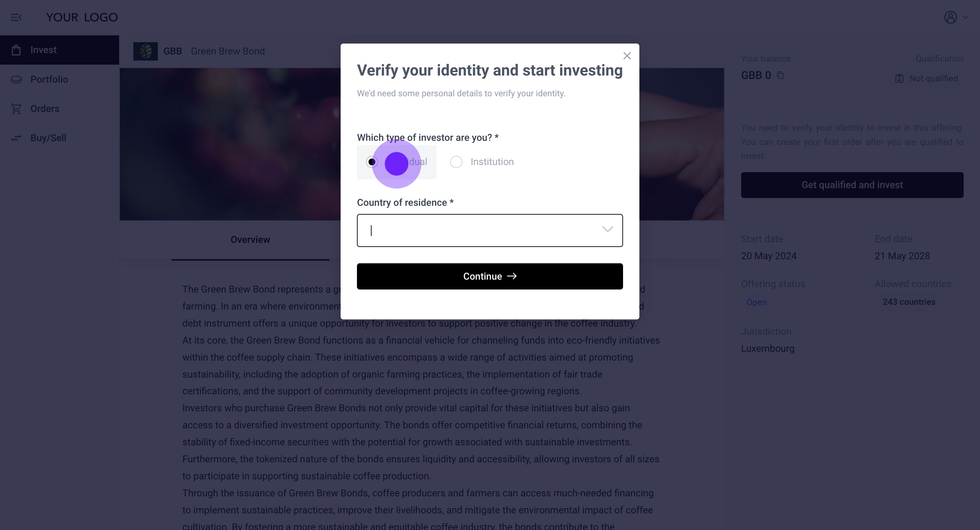Screen dimensions: 980x530
Task: Switch to the Overview tab
Action: click(250, 239)
